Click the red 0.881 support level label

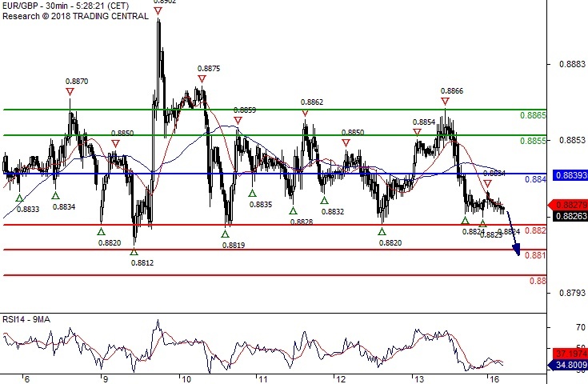pyautogui.click(x=535, y=255)
